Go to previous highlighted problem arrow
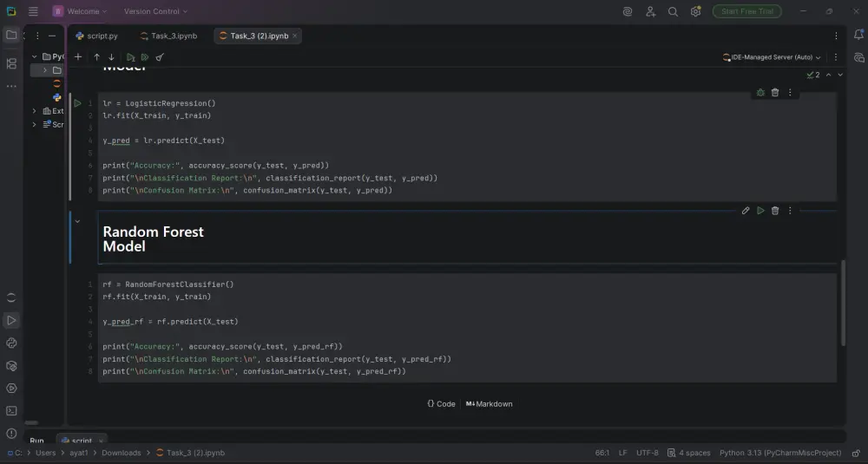Image resolution: width=868 pixels, height=464 pixels. point(829,75)
